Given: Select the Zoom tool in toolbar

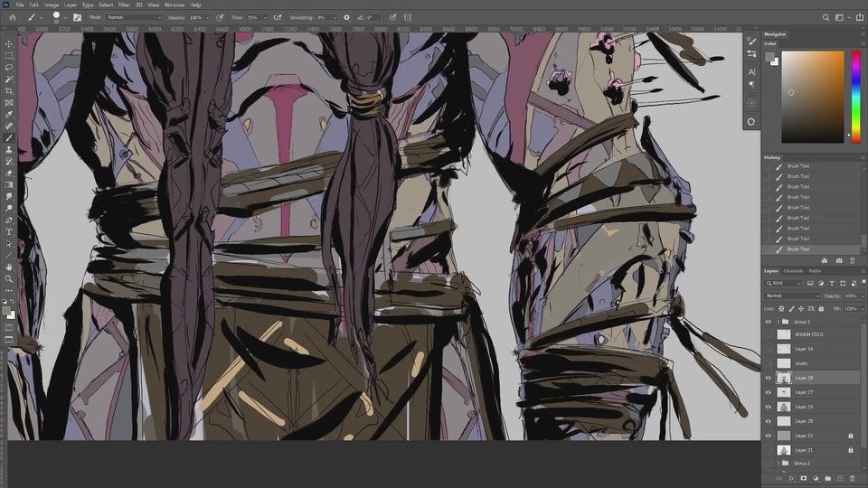Looking at the screenshot, I should coord(9,278).
